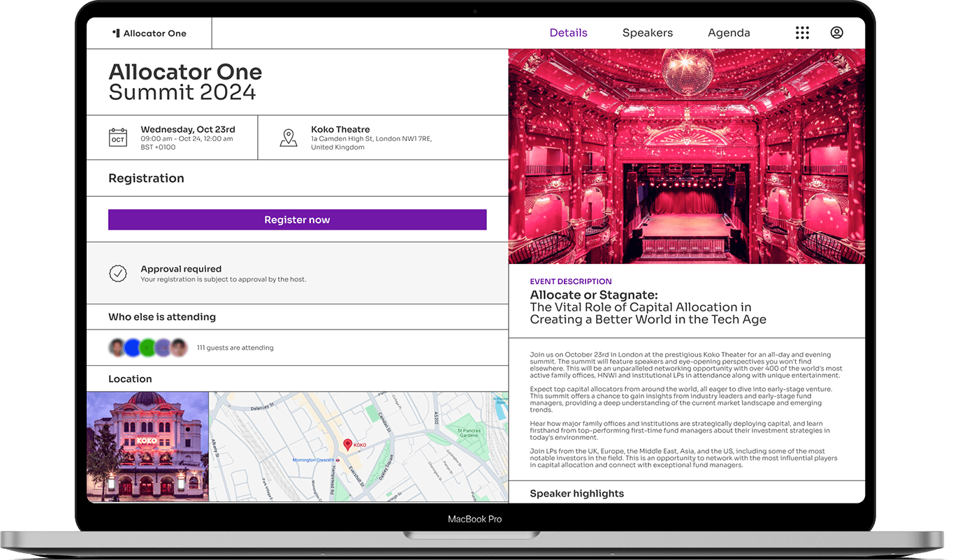Click the paragraph starting Join LPs from the UK
This screenshot has width=953, height=560.
pos(684,458)
